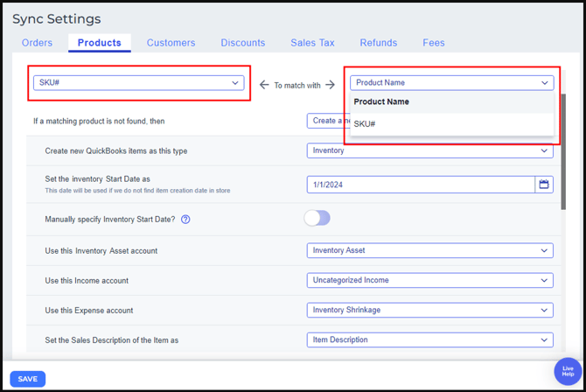Open the Item Description dropdown
Viewport: 586px width, 392px height.
point(429,339)
